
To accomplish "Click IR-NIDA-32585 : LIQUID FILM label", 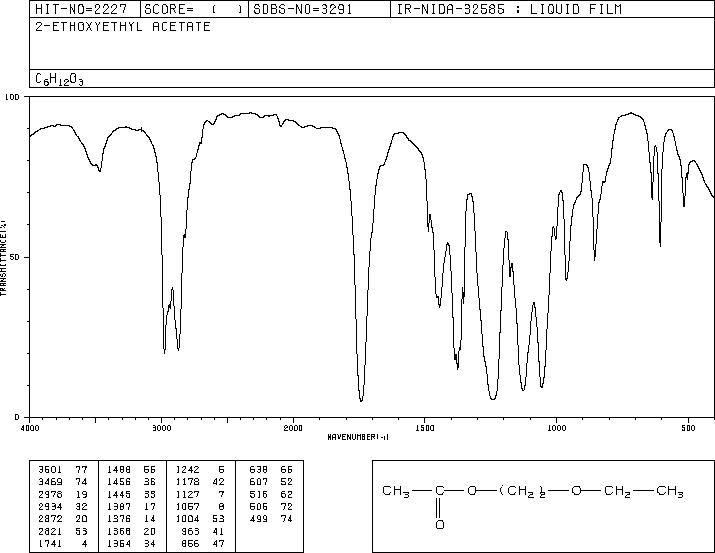I will tap(509, 9).
